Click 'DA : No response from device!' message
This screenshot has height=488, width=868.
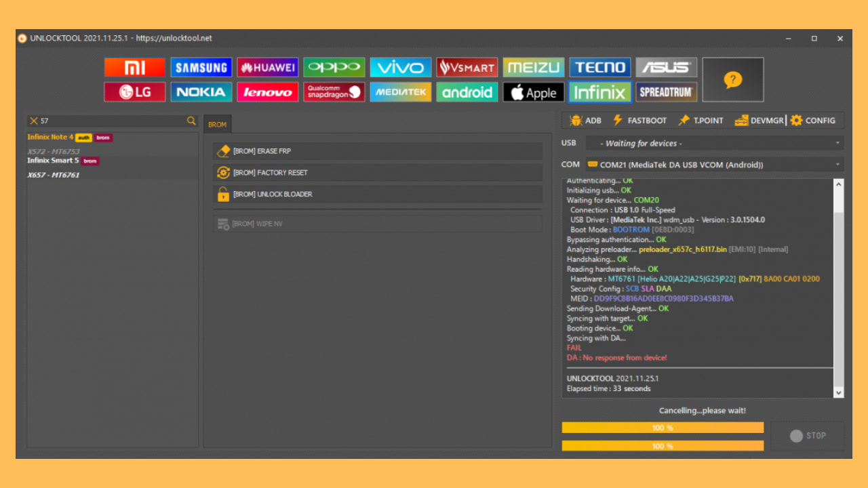tap(617, 358)
